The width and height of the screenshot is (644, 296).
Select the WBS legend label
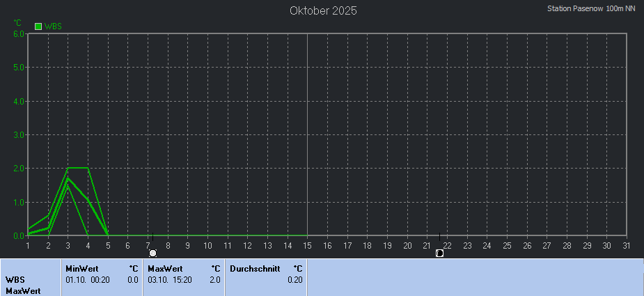(x=53, y=26)
